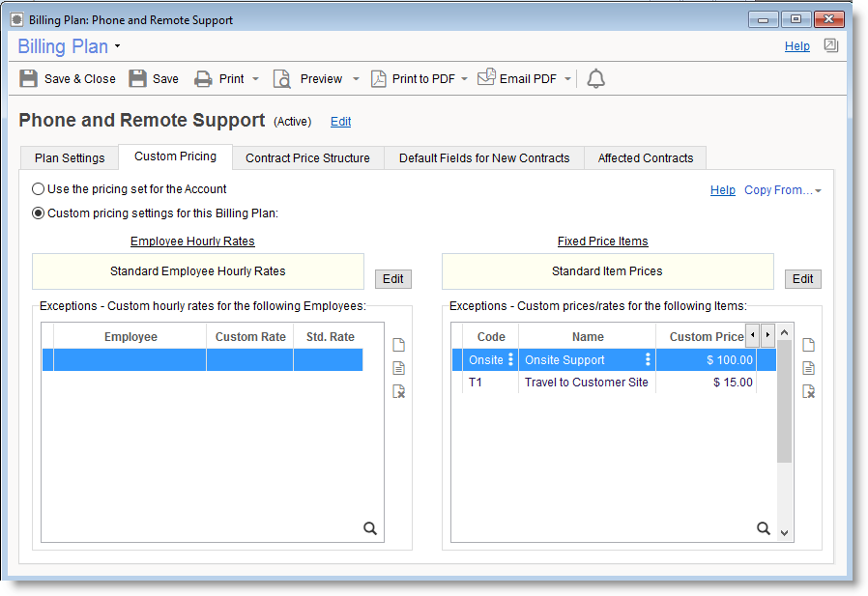Add new item price exception icon
Image resolution: width=868 pixels, height=596 pixels.
point(809,345)
